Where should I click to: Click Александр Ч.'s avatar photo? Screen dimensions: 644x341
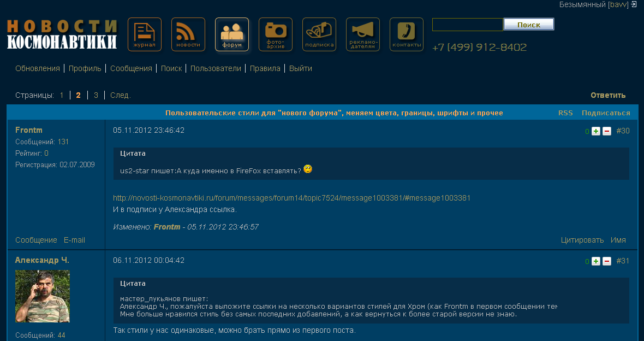(x=43, y=296)
